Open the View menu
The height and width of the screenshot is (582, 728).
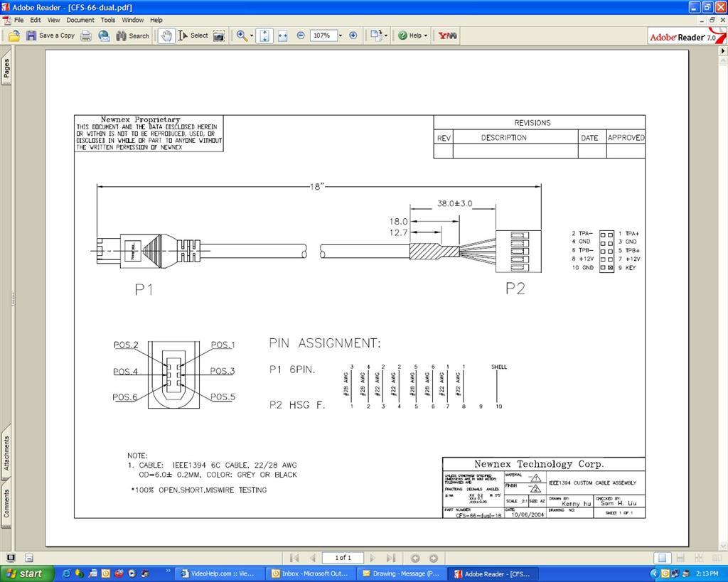pos(53,20)
